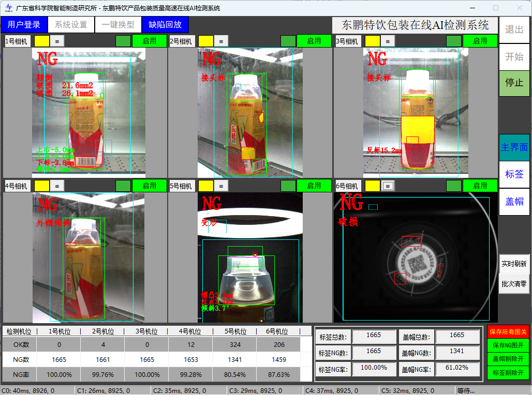532x395 pixels.
Task: Click the yellow swatch beside 2号相机
Action: coord(205,41)
